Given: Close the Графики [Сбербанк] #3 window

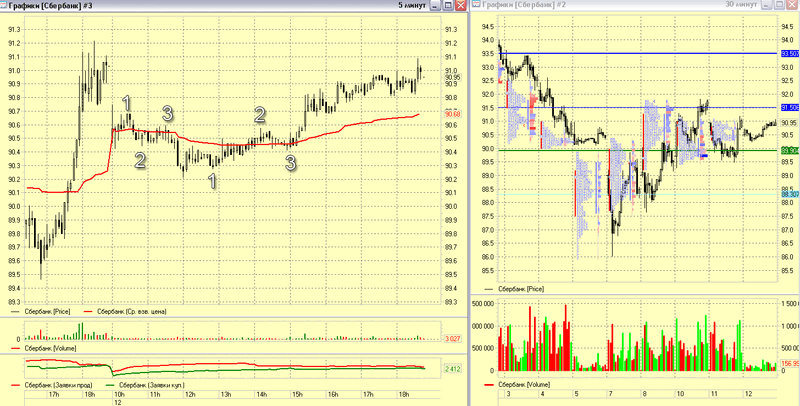Looking at the screenshot, I should pyautogui.click(x=461, y=5).
